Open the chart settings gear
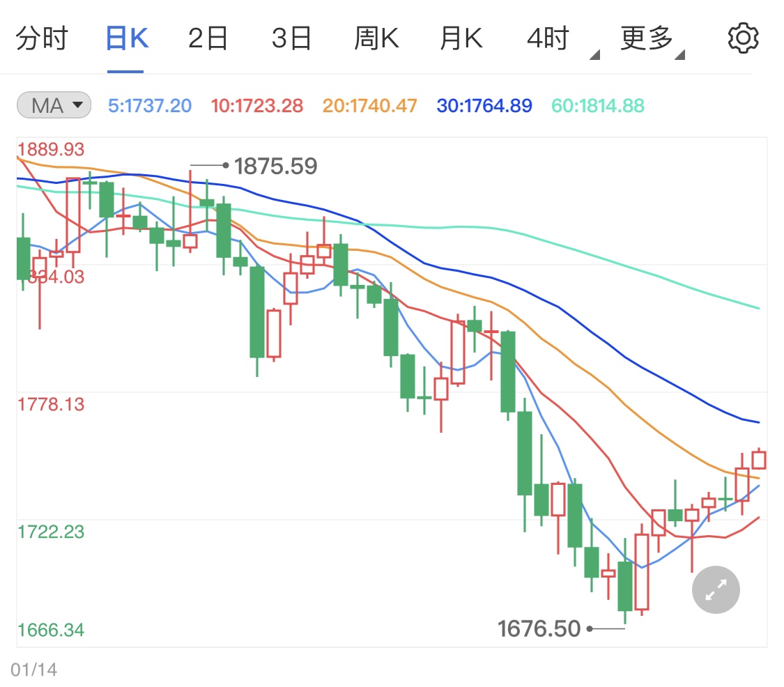 coord(743,38)
